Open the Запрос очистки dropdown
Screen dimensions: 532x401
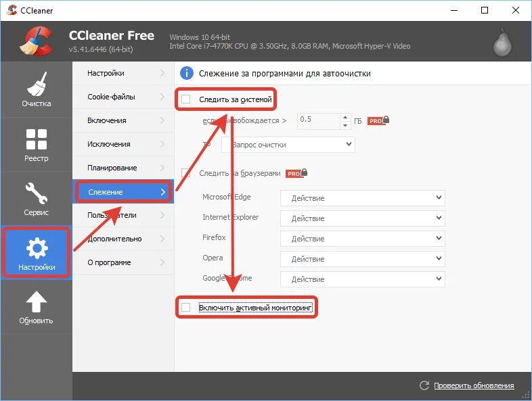tap(288, 145)
